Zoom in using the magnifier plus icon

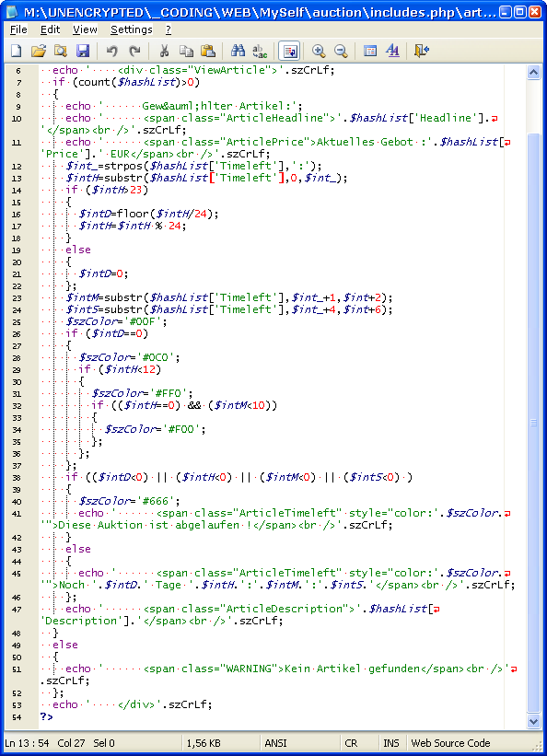coord(319,51)
